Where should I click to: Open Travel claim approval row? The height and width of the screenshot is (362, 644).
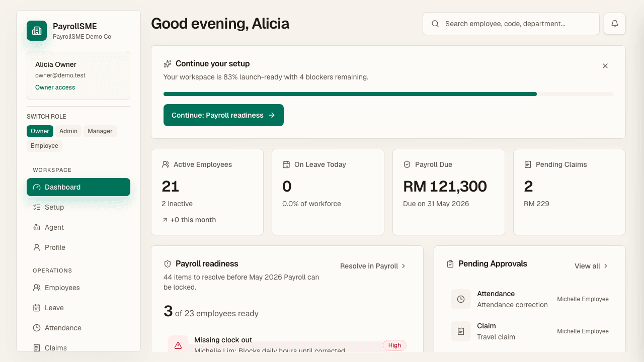530,331
